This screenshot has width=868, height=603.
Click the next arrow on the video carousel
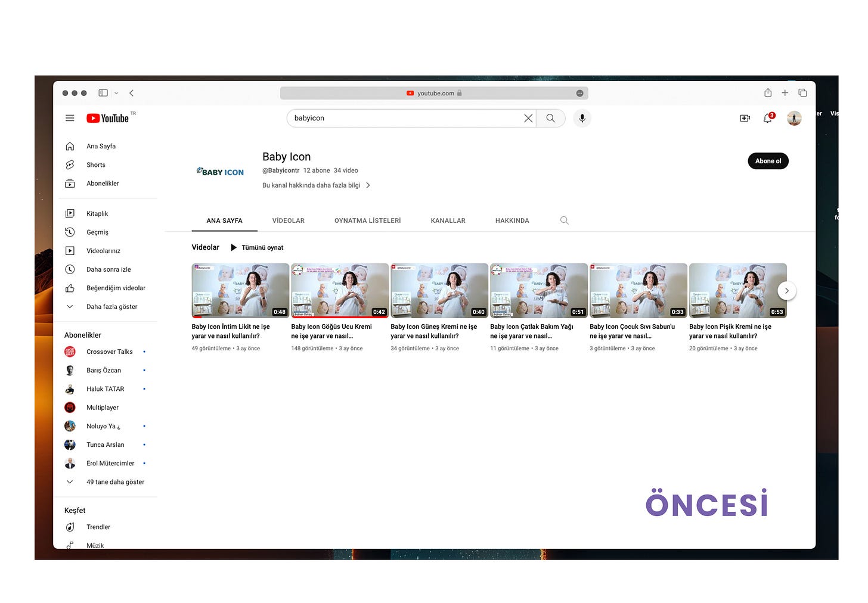tap(787, 291)
